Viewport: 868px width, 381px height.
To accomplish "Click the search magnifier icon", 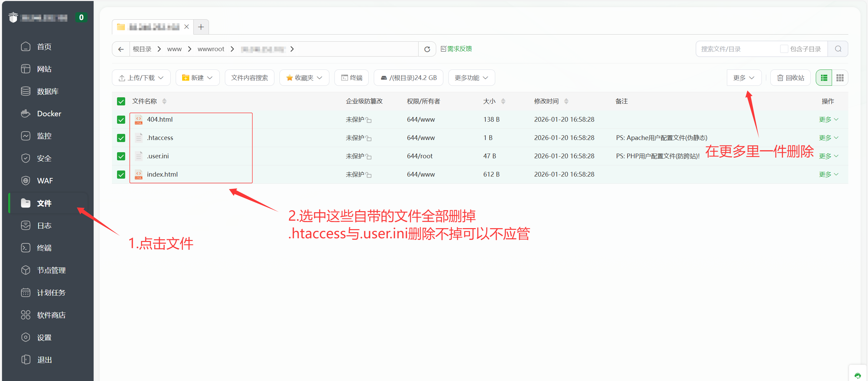I will pos(838,49).
